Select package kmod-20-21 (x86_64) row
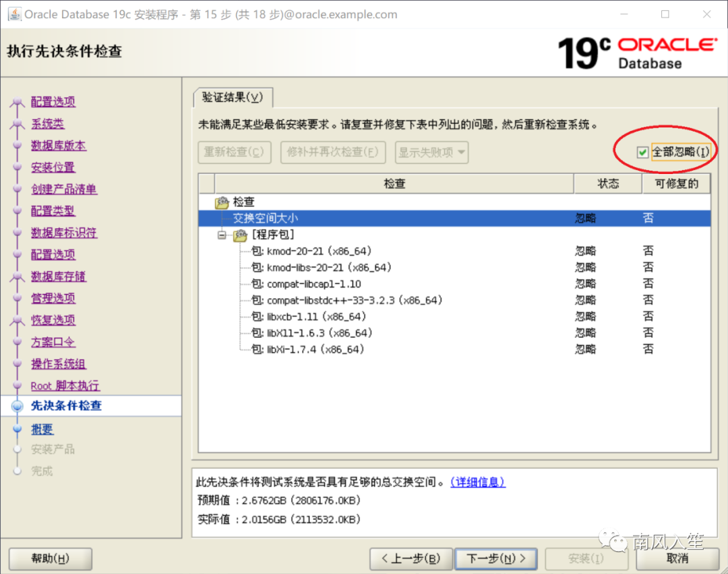Screen dimensions: 728x574 454,251
